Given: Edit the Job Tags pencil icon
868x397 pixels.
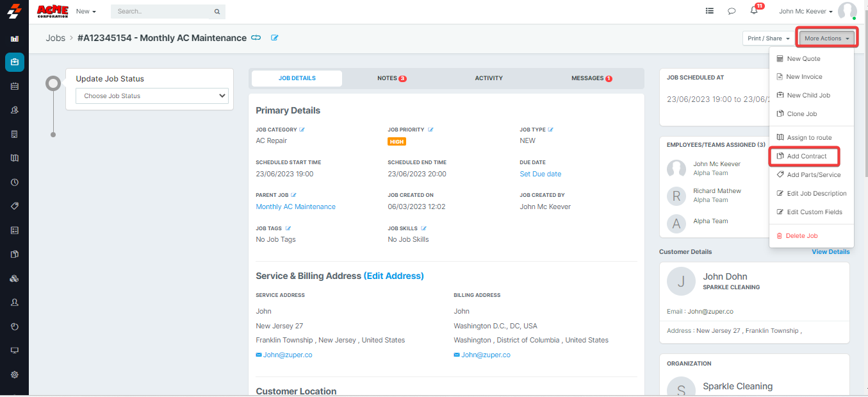Looking at the screenshot, I should [x=288, y=228].
